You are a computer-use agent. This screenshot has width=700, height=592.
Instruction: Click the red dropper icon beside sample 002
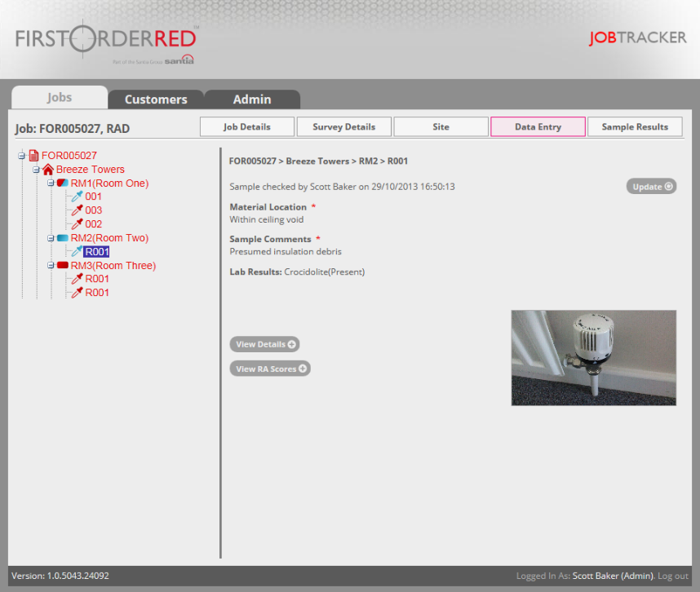pos(77,224)
